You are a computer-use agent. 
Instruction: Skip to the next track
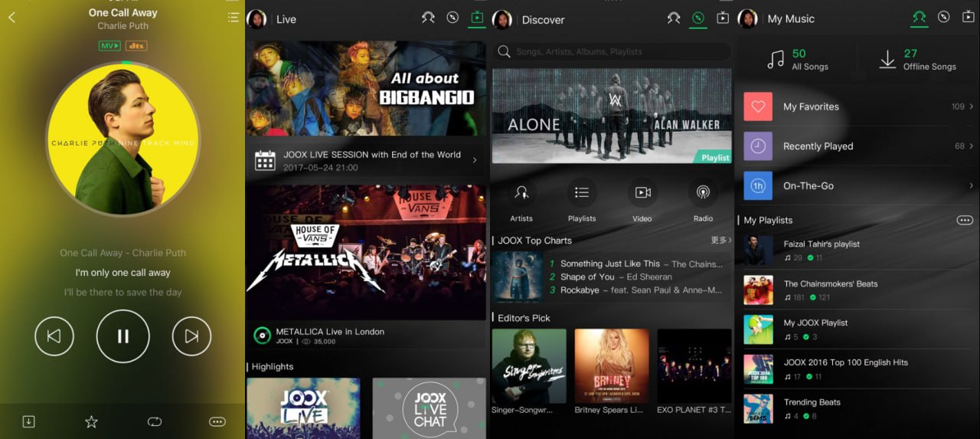(191, 336)
